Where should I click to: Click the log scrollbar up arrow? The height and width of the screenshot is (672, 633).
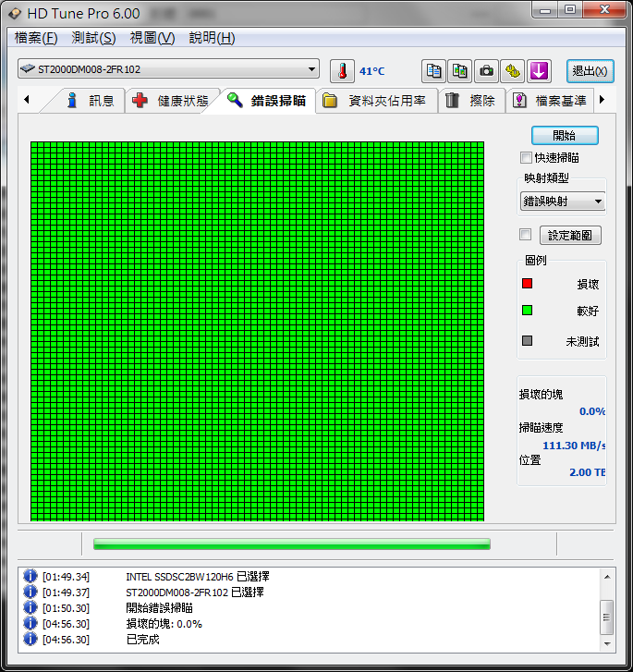[607, 577]
